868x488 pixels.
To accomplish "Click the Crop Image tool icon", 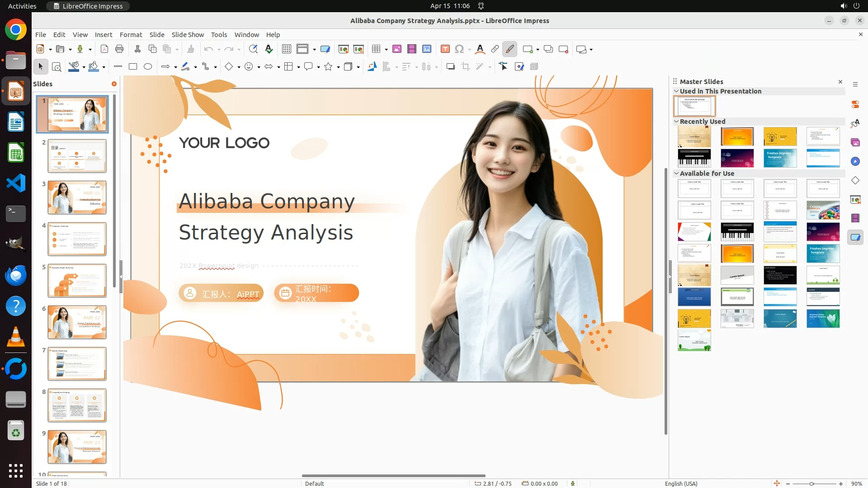I will pyautogui.click(x=465, y=67).
